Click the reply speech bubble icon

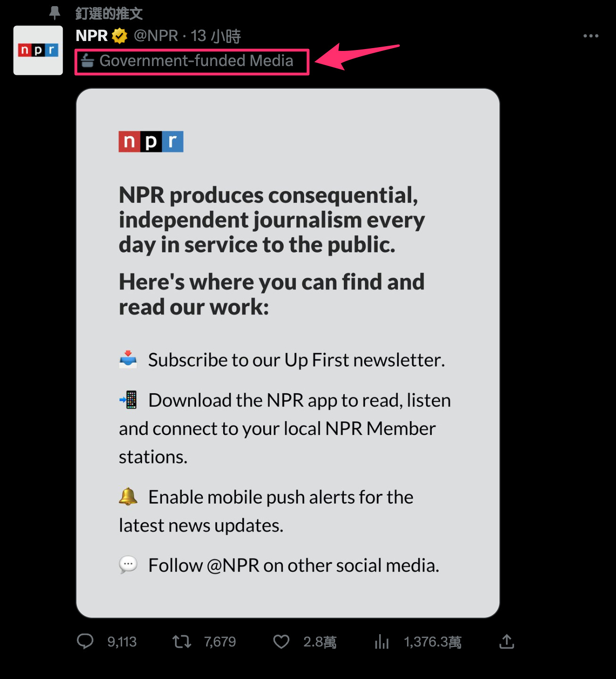pyautogui.click(x=85, y=641)
